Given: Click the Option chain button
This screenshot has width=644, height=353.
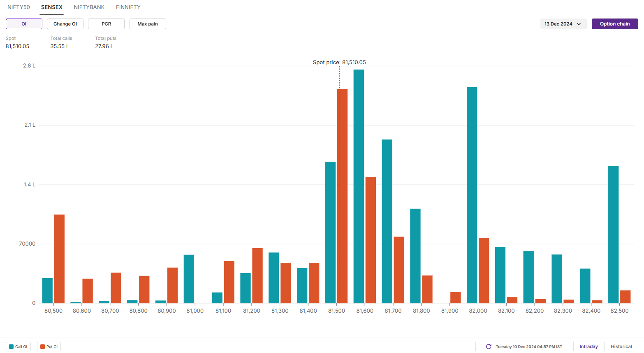Looking at the screenshot, I should tap(615, 24).
